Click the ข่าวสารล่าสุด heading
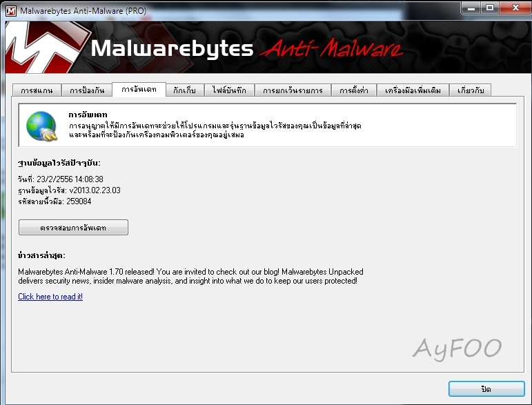 pyautogui.click(x=41, y=255)
